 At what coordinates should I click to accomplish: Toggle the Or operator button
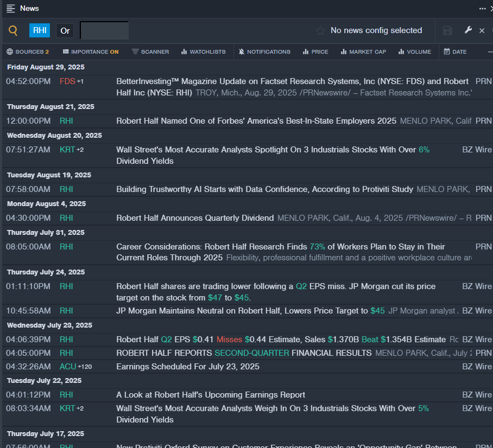pos(65,31)
